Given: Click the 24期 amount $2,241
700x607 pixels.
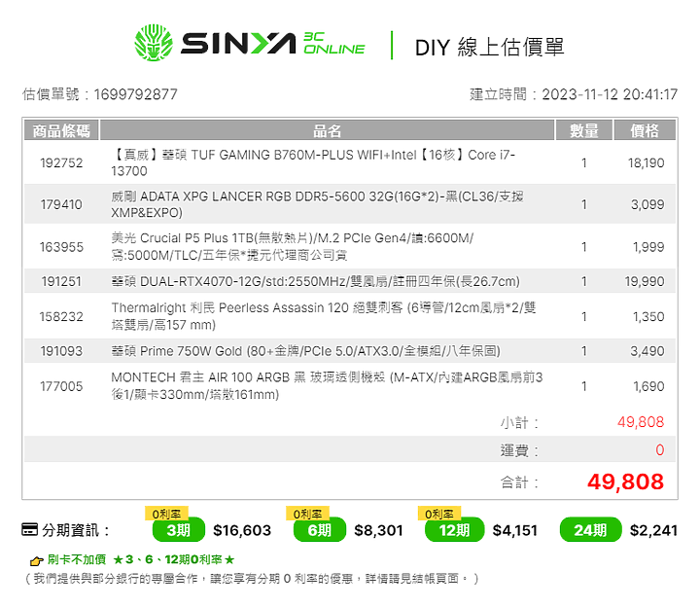Looking at the screenshot, I should [653, 530].
